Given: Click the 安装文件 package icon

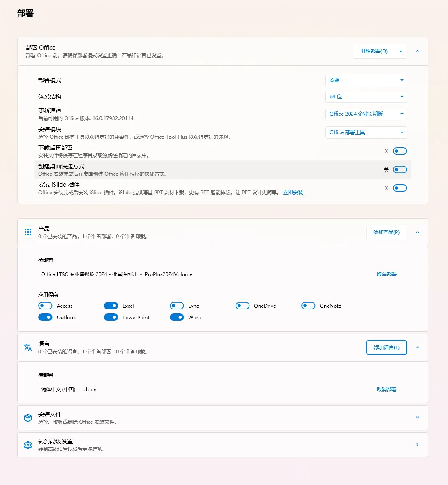Looking at the screenshot, I should 28,418.
